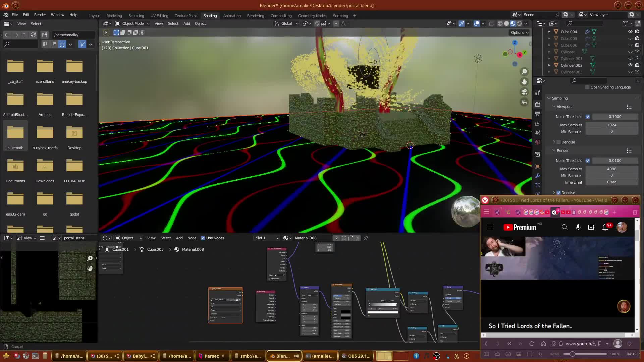Go to parent directory arrow icon
The image size is (644, 362).
tap(24, 35)
